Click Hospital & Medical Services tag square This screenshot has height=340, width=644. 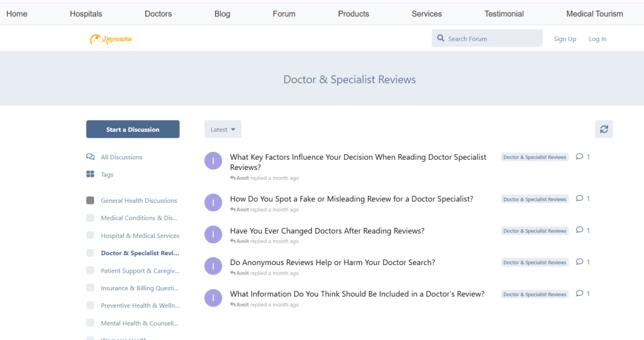coord(91,235)
